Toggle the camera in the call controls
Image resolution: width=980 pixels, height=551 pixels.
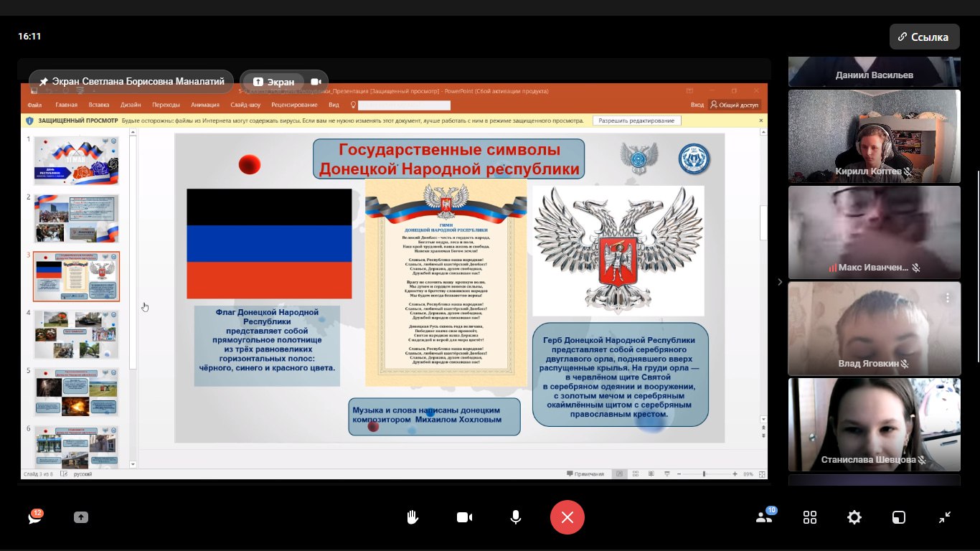tap(464, 517)
